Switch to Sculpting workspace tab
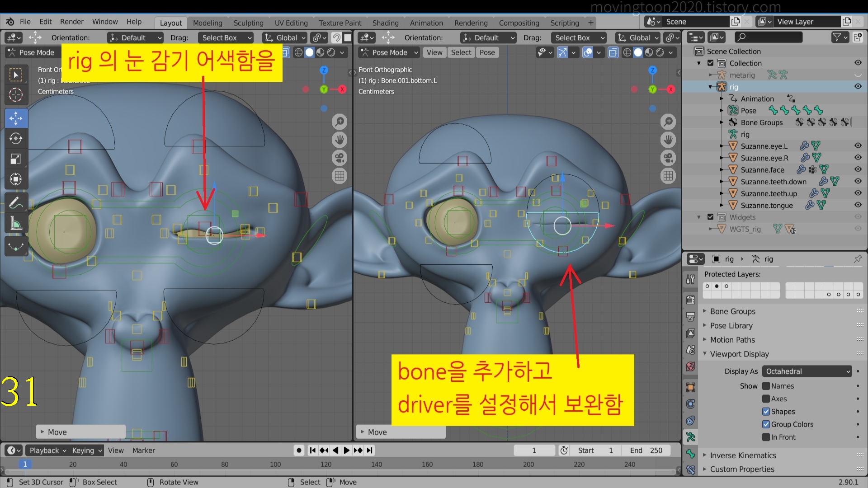Image resolution: width=868 pixels, height=488 pixels. tap(248, 23)
